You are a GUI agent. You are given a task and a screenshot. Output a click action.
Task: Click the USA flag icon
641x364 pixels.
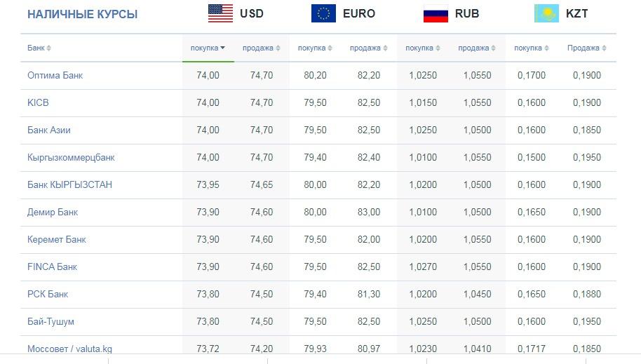coord(220,13)
